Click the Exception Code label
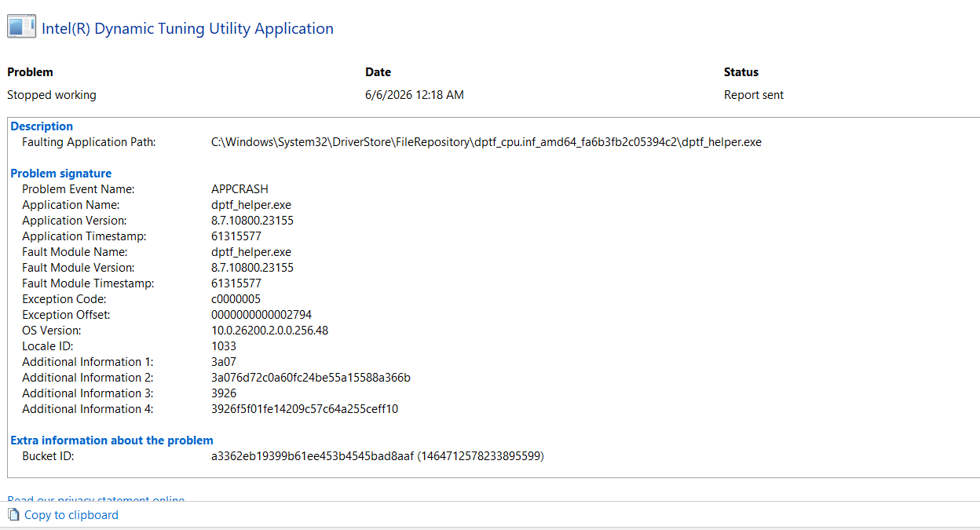The height and width of the screenshot is (530, 980). [64, 299]
